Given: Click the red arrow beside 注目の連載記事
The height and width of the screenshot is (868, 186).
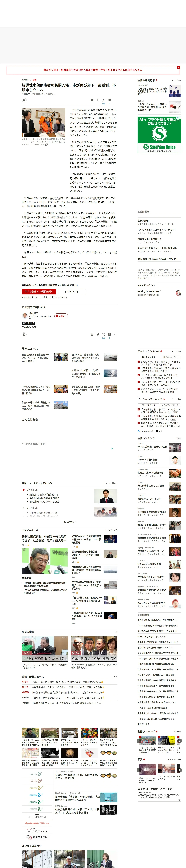Looking at the screenshot, I should click(x=157, y=81).
